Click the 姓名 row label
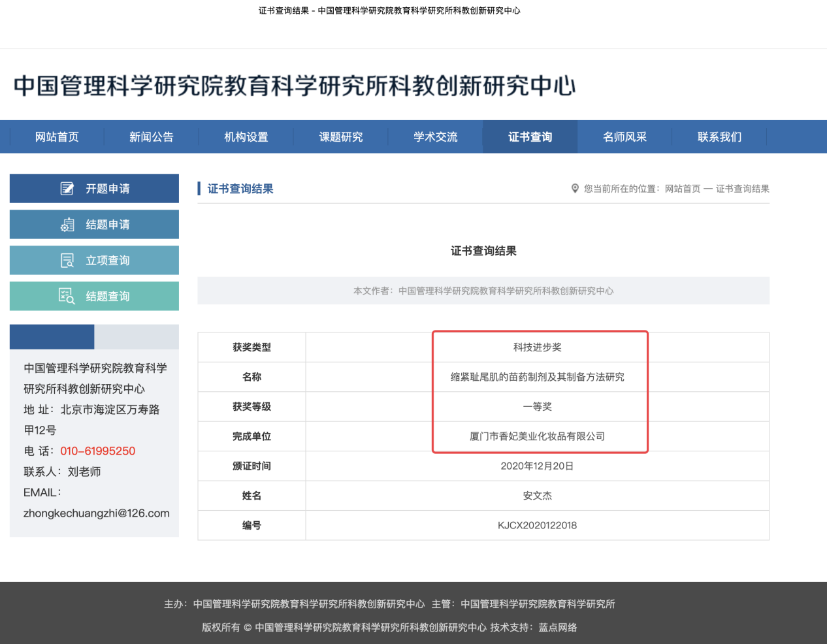 (252, 496)
